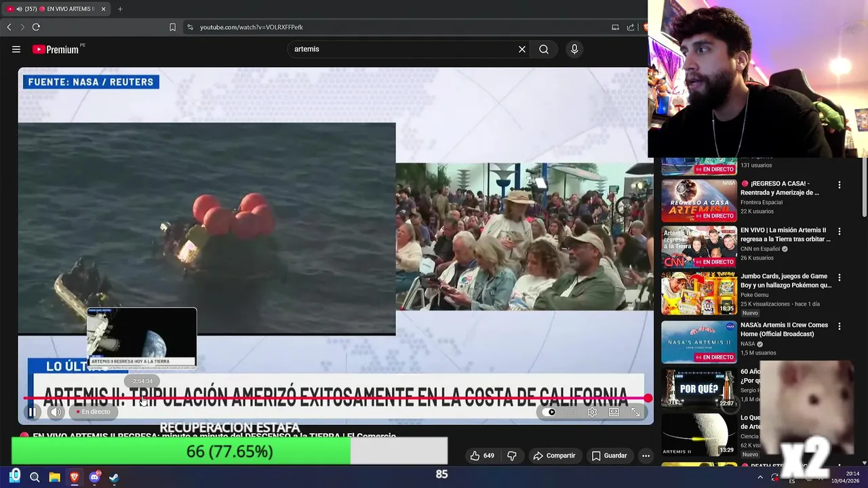
Task: Start voice search with microphone
Action: click(x=574, y=49)
